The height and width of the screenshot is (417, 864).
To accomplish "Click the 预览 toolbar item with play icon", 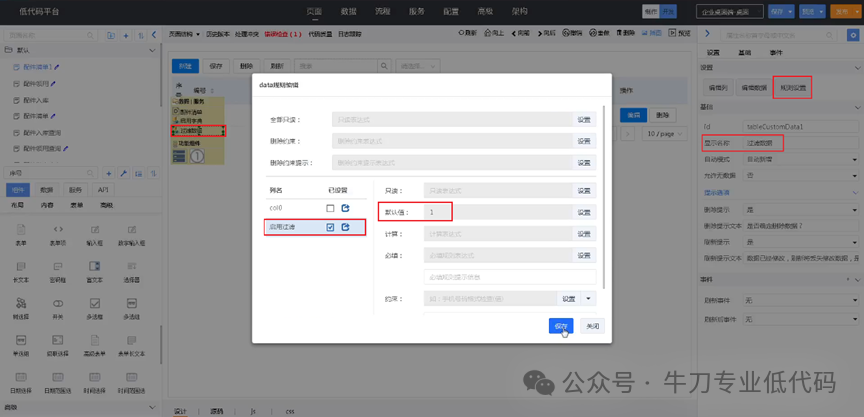I will coord(679,34).
